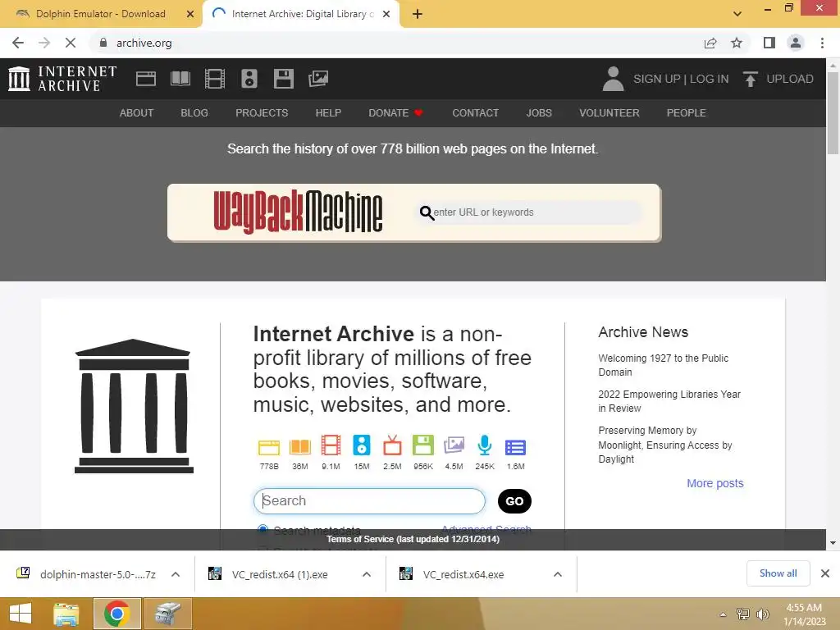Click the archive.org address bar
The width and height of the screenshot is (840, 630).
(396, 43)
